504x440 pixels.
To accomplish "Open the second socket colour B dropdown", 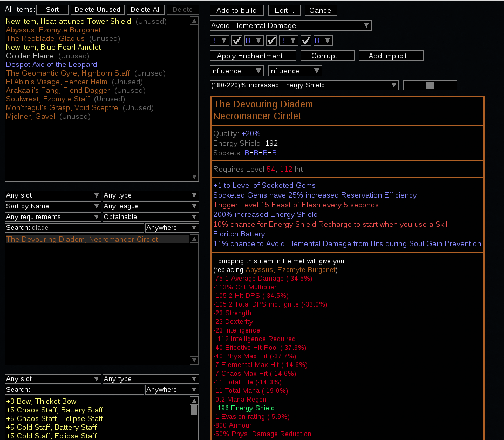I will click(254, 40).
